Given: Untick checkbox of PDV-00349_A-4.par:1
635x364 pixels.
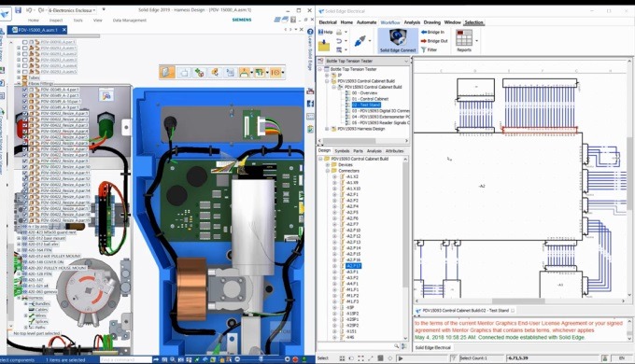Looking at the screenshot, I should 25,90.
